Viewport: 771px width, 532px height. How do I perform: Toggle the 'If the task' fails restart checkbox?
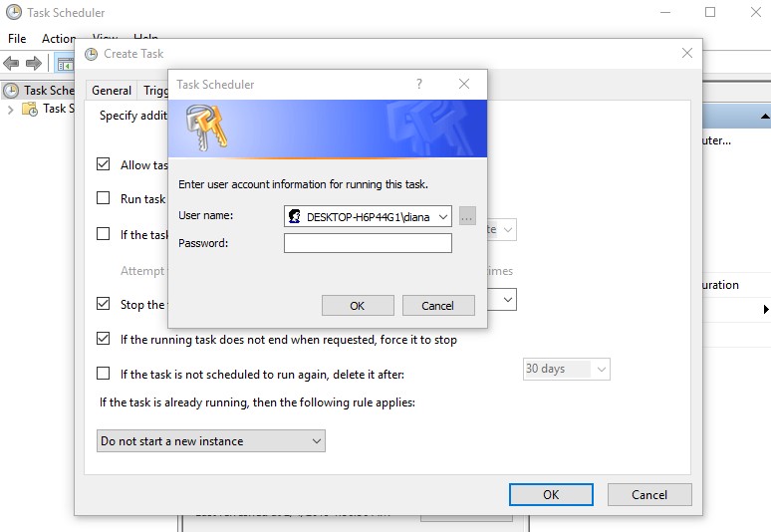tap(104, 233)
